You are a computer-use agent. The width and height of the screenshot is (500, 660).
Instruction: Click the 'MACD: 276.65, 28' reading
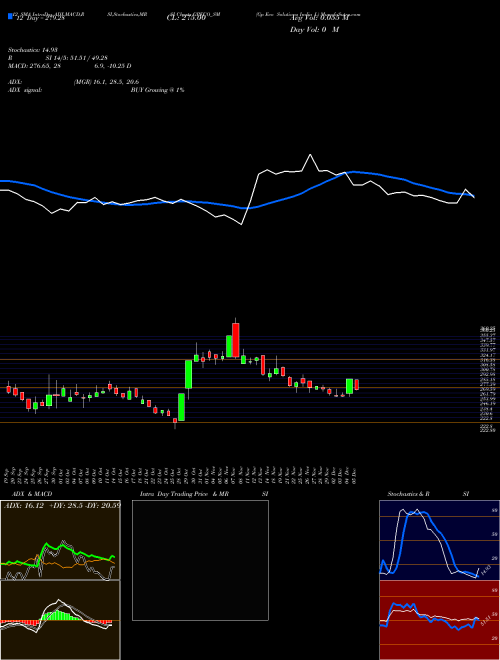click(x=34, y=66)
